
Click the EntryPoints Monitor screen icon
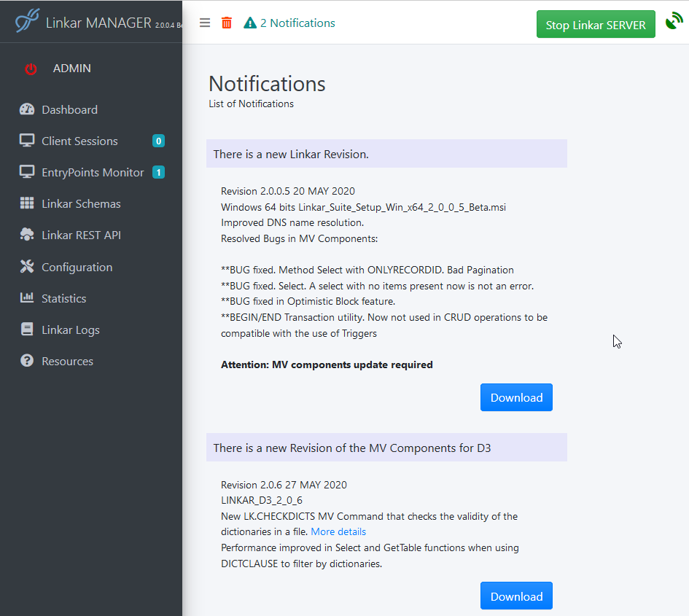pyautogui.click(x=27, y=172)
